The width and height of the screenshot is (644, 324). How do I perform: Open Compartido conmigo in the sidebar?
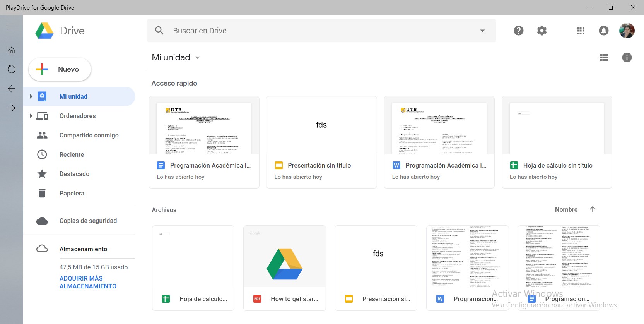pos(89,135)
